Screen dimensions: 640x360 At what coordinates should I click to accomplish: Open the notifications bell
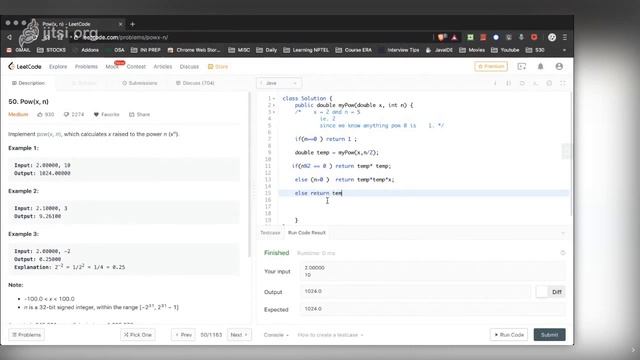pos(540,67)
